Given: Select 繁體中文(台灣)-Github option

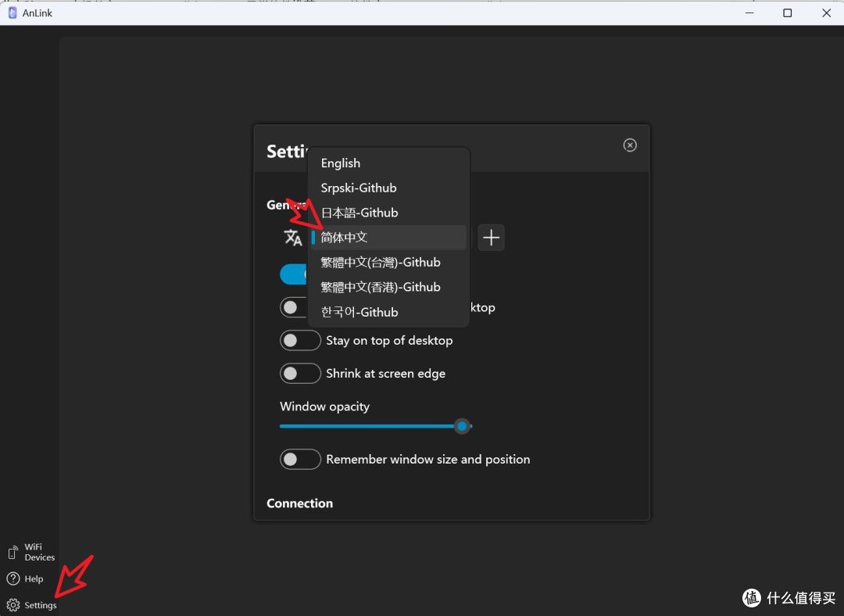Looking at the screenshot, I should point(381,263).
